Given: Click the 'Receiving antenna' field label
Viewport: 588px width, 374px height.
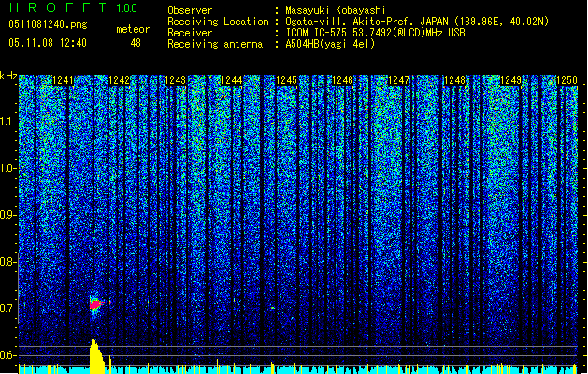Looking at the screenshot, I should [x=215, y=44].
